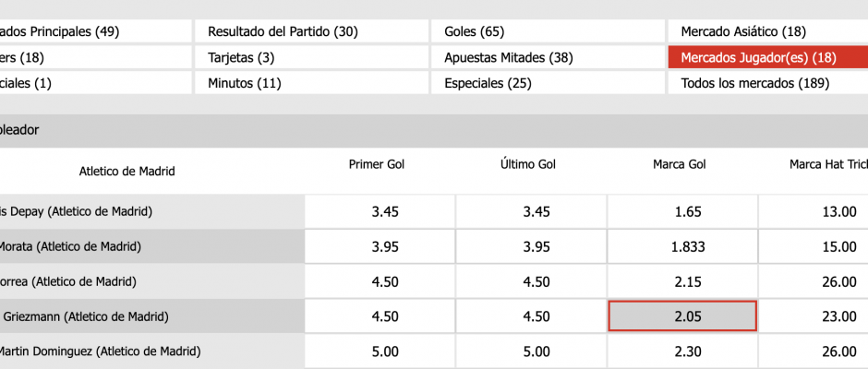Bet on Morata Marca Gol 1.833
The height and width of the screenshot is (369, 868).
tap(682, 246)
